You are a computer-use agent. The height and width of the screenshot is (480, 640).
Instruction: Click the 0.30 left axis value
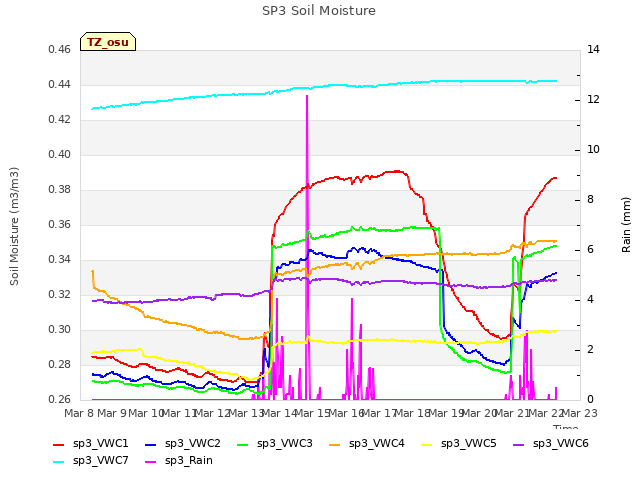[x=60, y=329]
